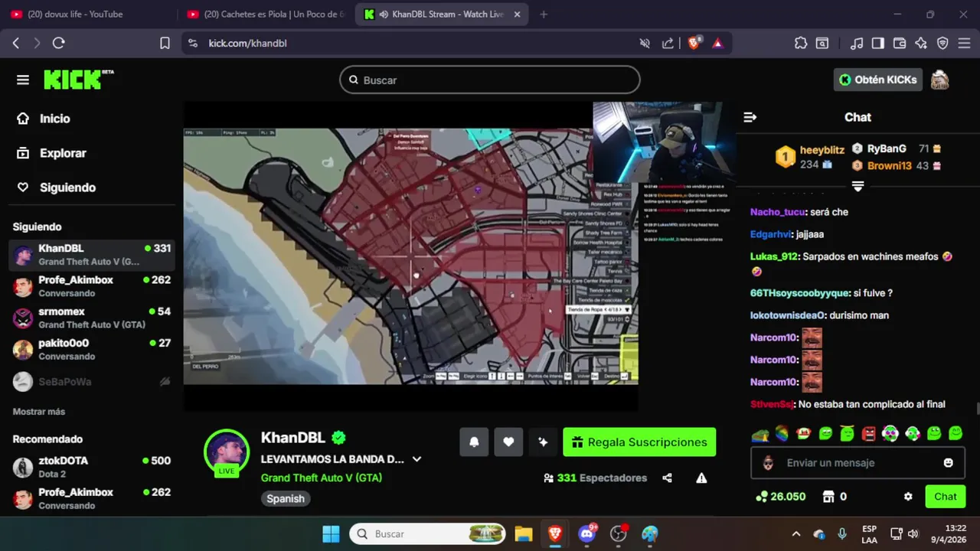
Task: Open Brave Shields lion icon
Action: pos(694,44)
